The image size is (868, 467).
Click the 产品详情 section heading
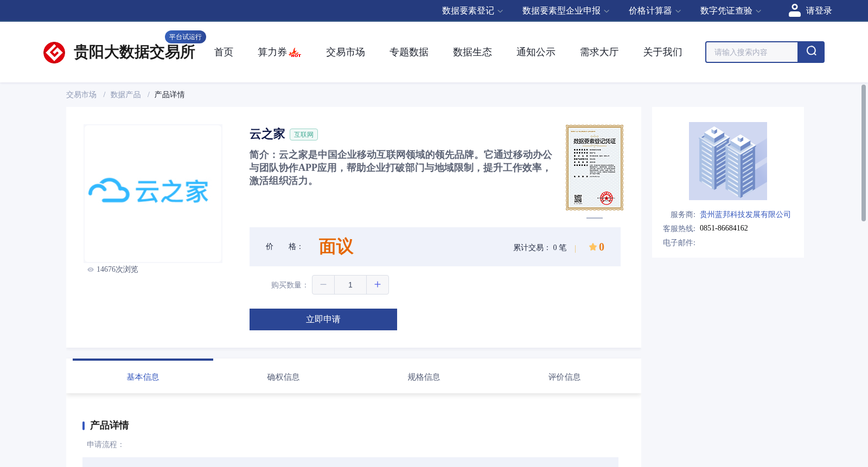pyautogui.click(x=109, y=425)
